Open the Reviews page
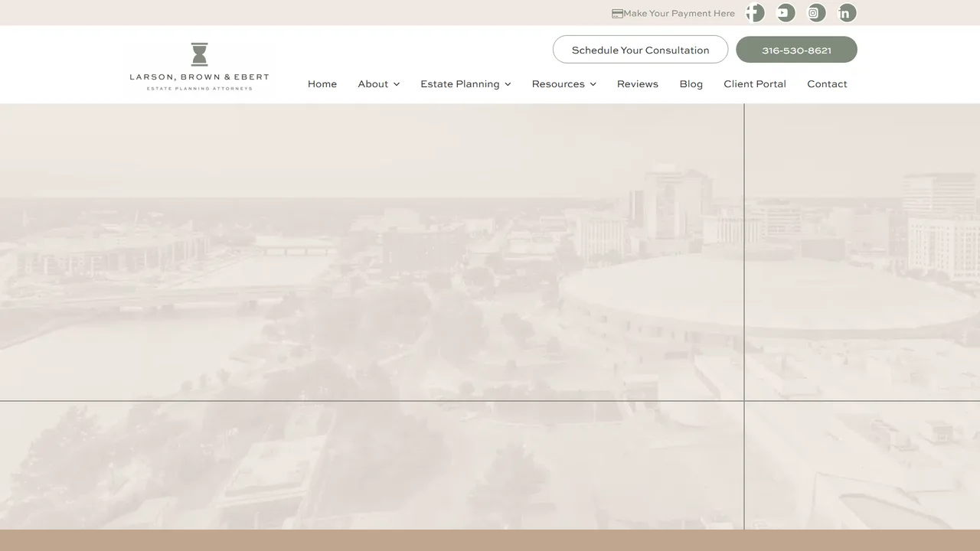 638,84
